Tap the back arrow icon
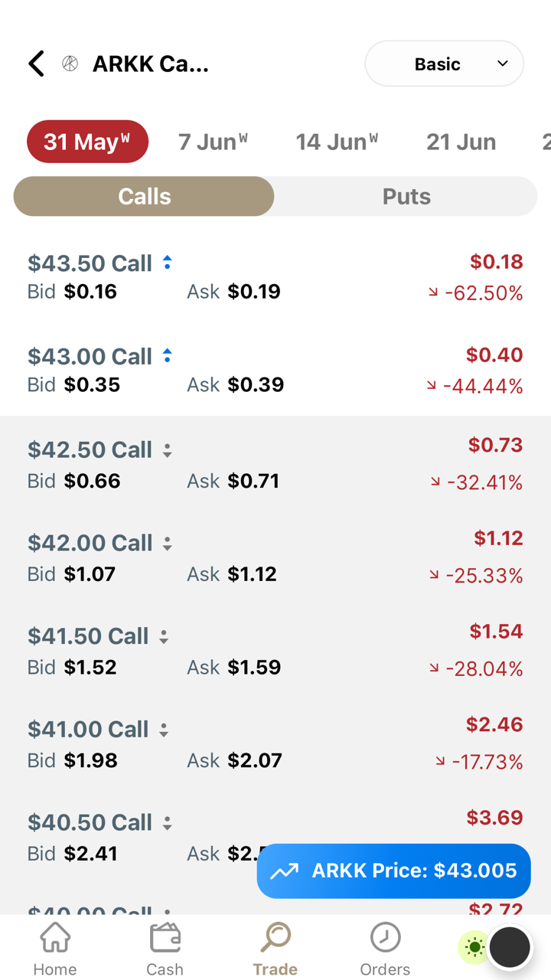This screenshot has height=980, width=551. tap(36, 64)
